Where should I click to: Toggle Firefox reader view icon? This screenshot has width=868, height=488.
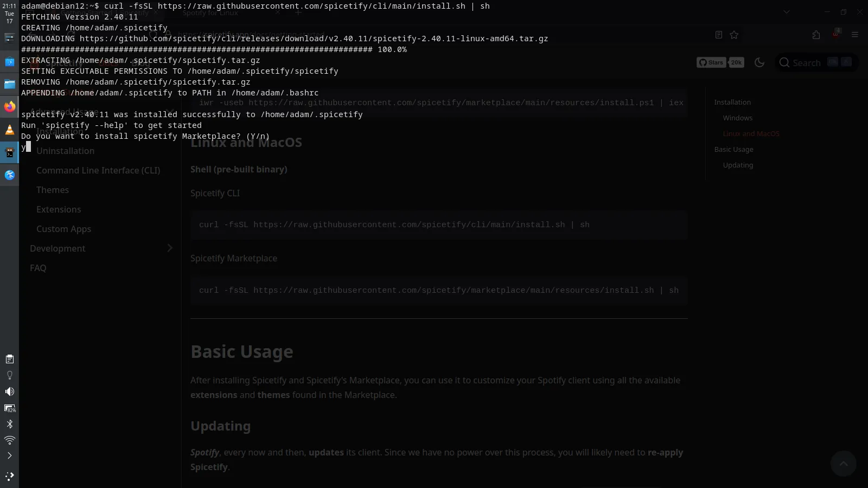click(718, 35)
